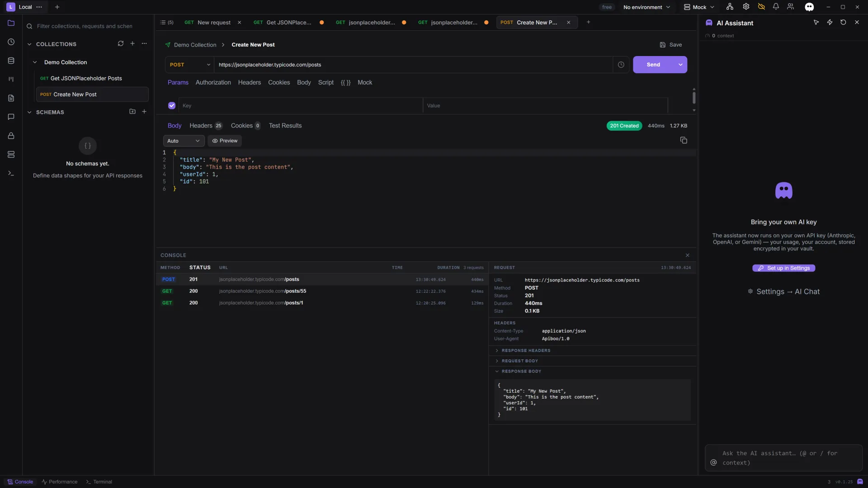Open the Terminal panel in status bar

[99, 482]
